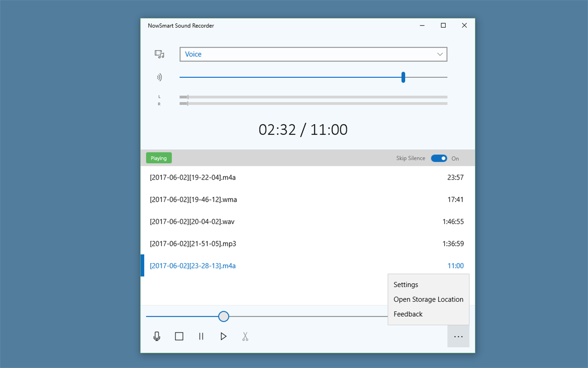Viewport: 588px width, 368px height.
Task: Click the play triangle button
Action: tap(223, 336)
